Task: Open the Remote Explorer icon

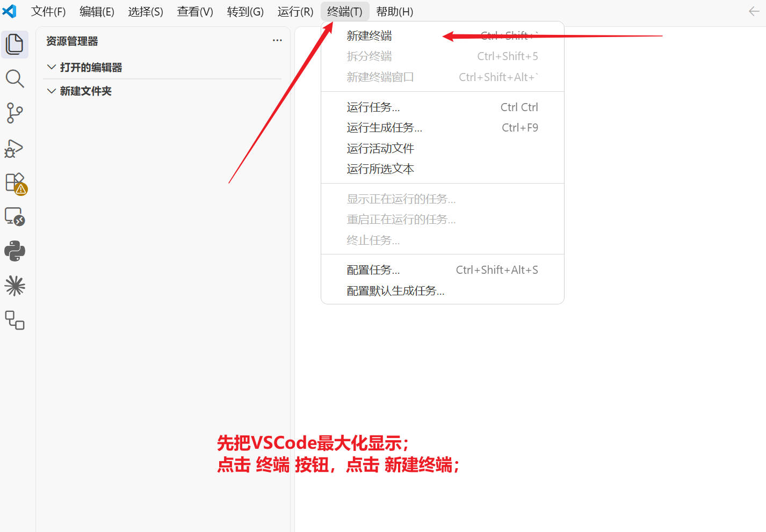Action: pos(15,217)
